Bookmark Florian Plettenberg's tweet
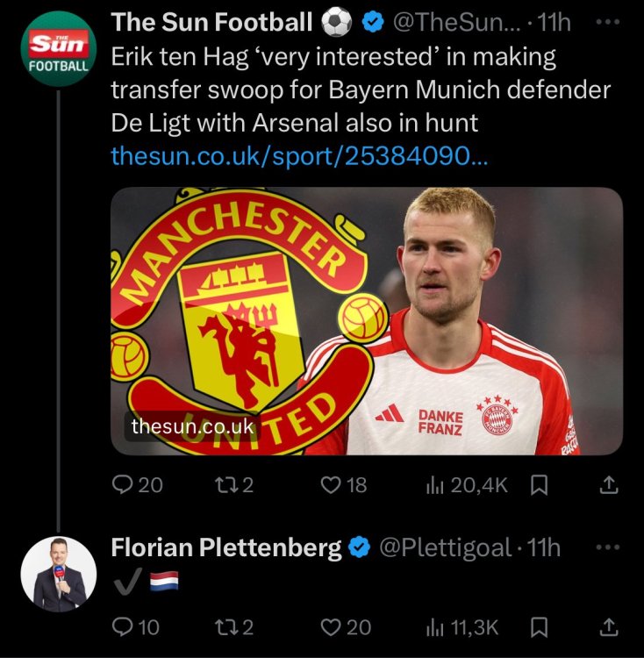Image resolution: width=644 pixels, height=658 pixels. pyautogui.click(x=540, y=626)
